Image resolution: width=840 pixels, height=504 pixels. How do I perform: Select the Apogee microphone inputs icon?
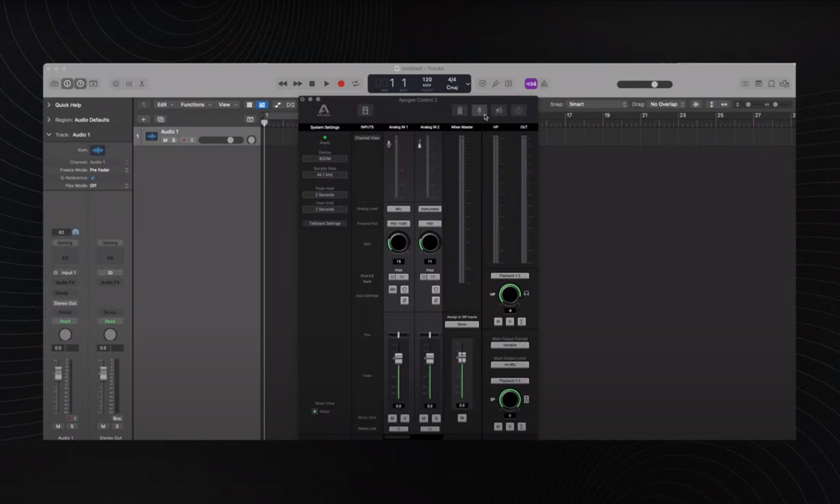click(x=479, y=110)
